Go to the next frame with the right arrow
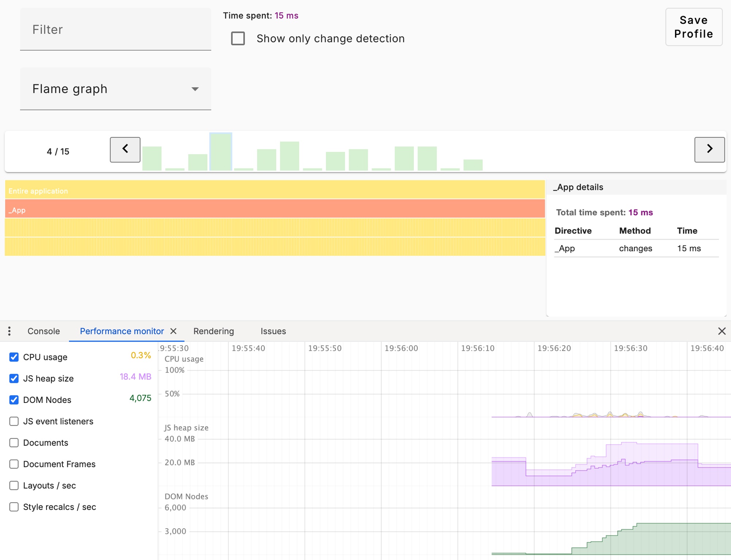Viewport: 731px width, 560px height. point(709,149)
